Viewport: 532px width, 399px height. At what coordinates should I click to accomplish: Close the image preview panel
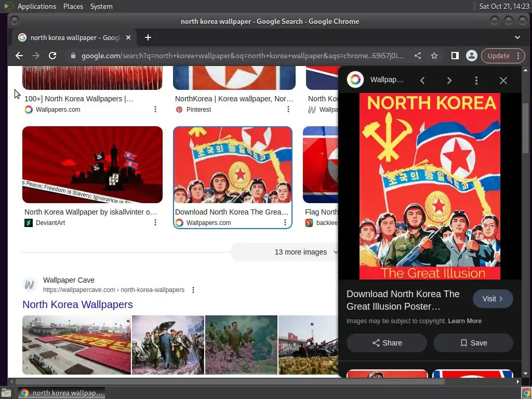[x=503, y=81]
